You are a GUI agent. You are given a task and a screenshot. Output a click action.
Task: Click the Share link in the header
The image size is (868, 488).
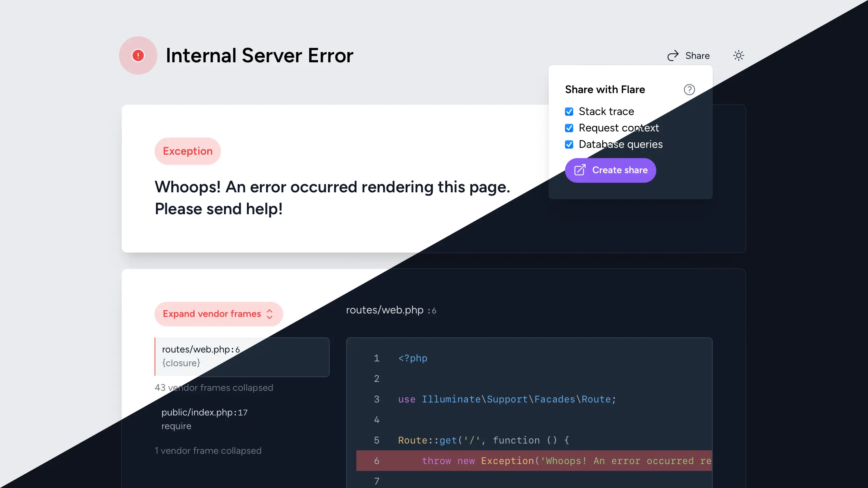click(697, 55)
